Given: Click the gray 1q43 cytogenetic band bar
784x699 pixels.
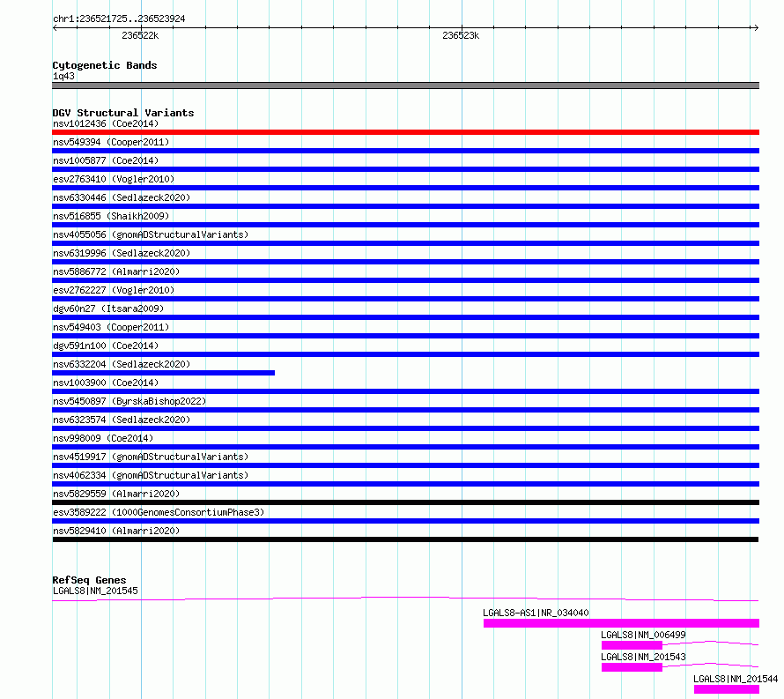Looking at the screenshot, I should click(x=405, y=86).
